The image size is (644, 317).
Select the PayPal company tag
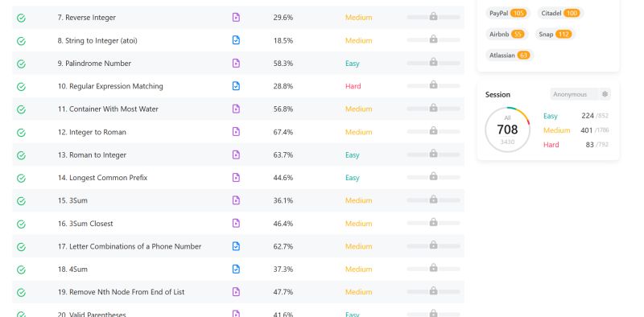(508, 13)
